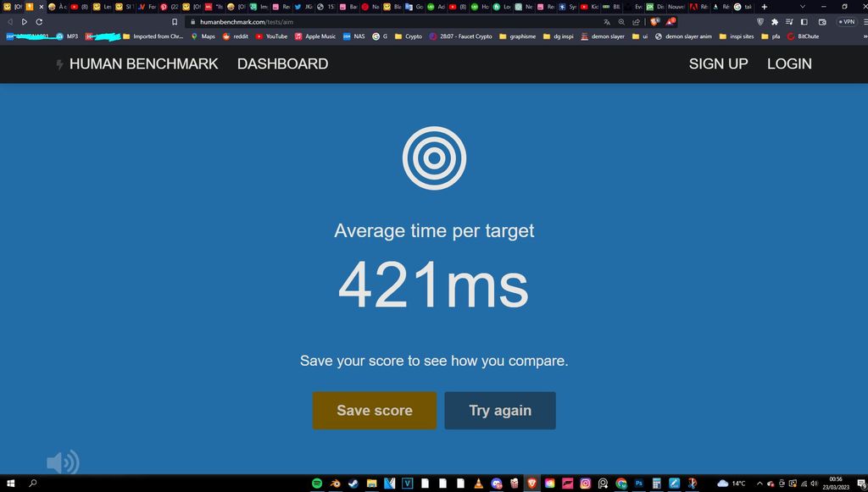Click the address bar URL field

click(x=381, y=22)
